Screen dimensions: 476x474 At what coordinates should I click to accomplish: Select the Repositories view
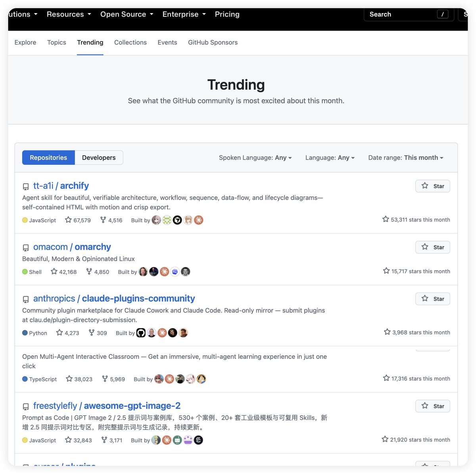coord(48,158)
